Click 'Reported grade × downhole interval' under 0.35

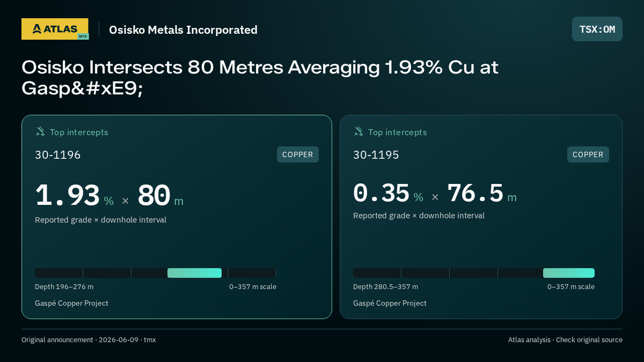pyautogui.click(x=419, y=216)
